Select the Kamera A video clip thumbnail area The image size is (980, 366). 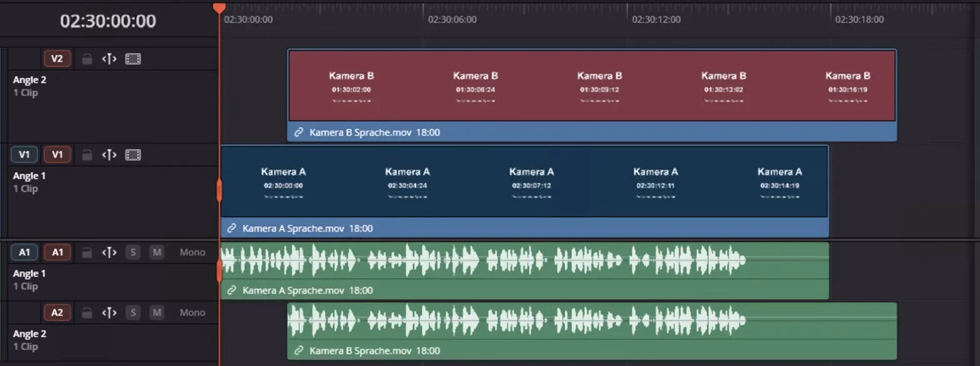coord(524,182)
